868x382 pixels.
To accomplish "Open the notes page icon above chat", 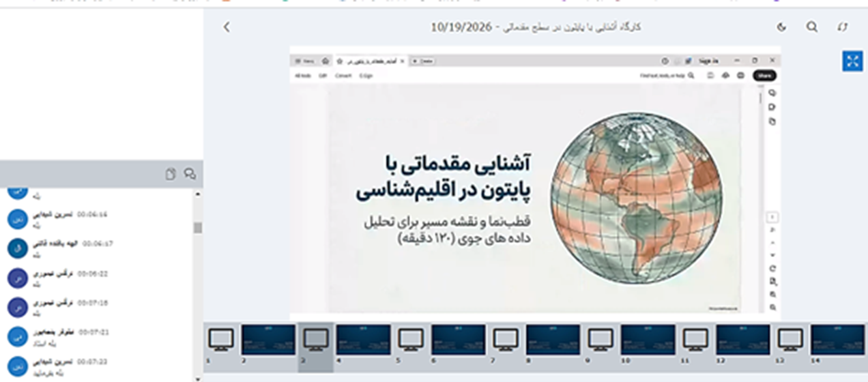I will [x=171, y=175].
